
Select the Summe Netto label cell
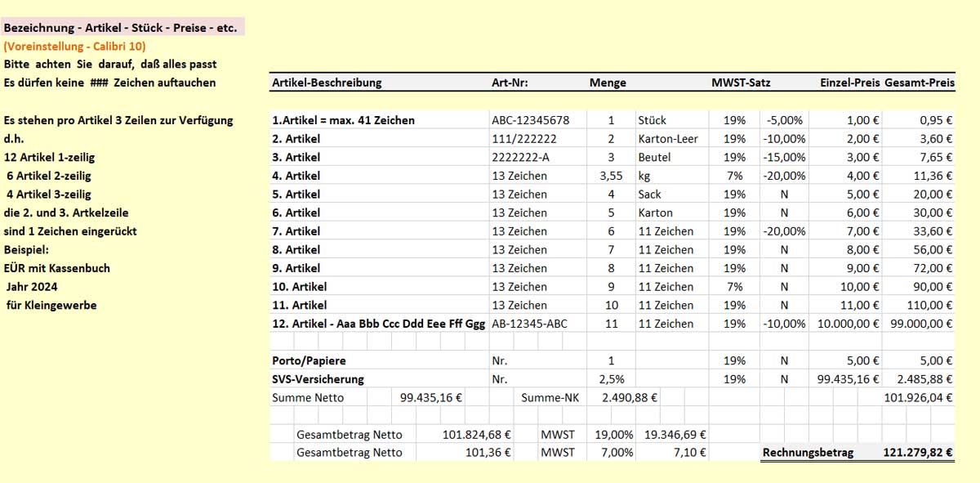308,398
